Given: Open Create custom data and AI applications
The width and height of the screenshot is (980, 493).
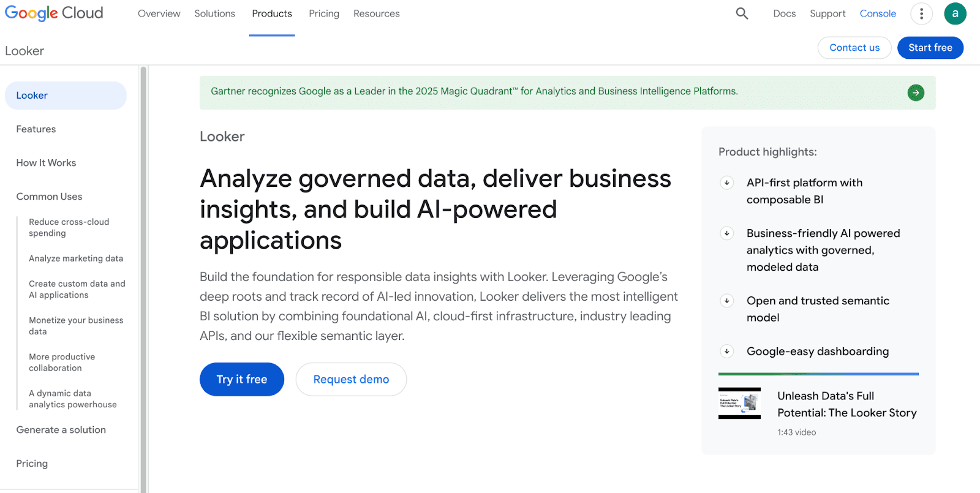Looking at the screenshot, I should [77, 289].
